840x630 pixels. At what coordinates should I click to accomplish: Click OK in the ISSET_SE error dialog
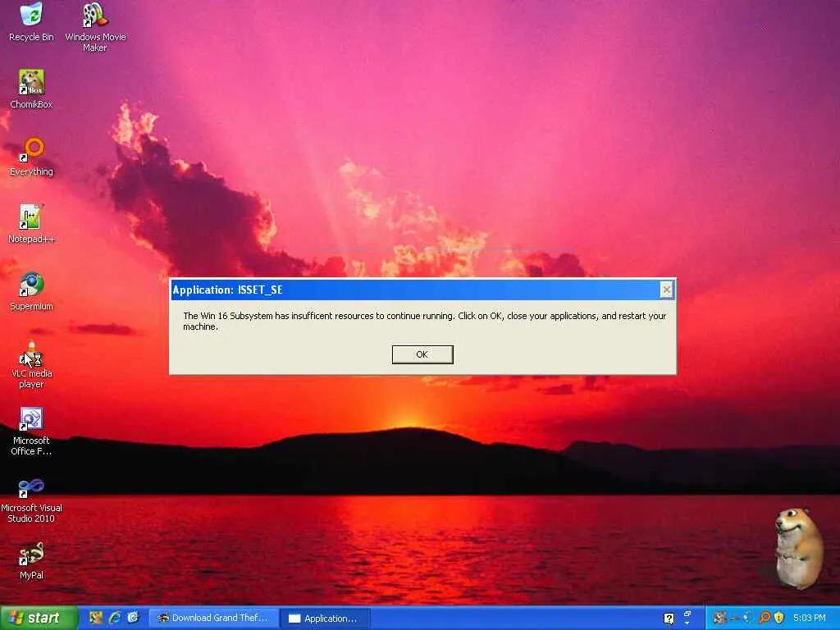pyautogui.click(x=422, y=354)
